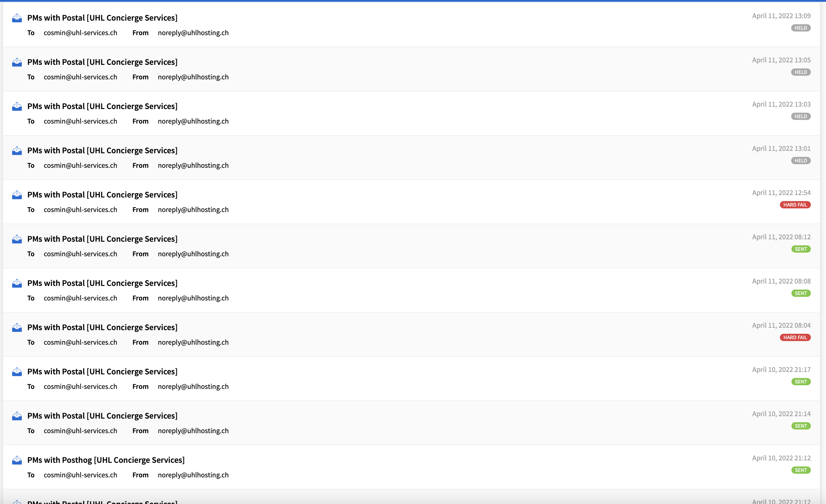Click the noreply@uhlhosting.ch sender on the 13:09 message

[193, 32]
